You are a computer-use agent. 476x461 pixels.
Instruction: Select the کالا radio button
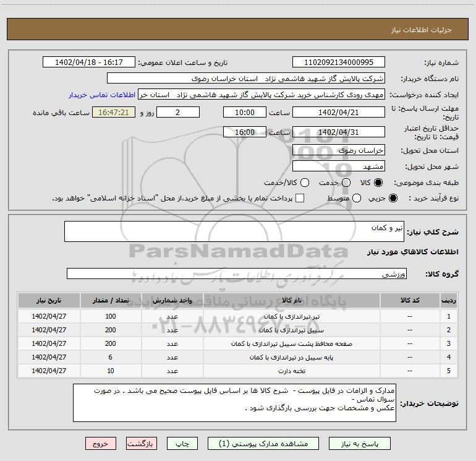tap(378, 183)
